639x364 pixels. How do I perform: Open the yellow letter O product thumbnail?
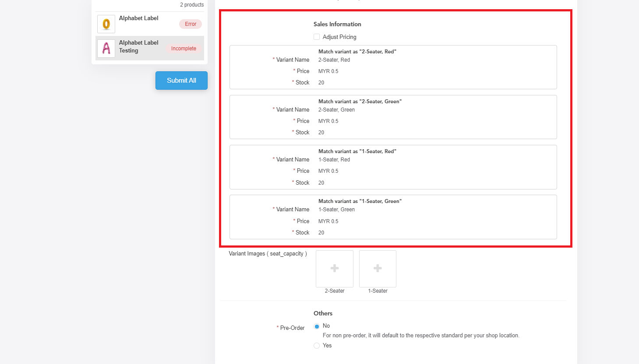[106, 24]
